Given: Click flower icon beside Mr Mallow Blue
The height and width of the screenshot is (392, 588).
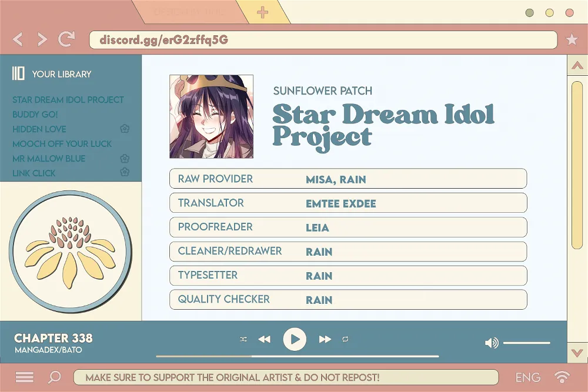Looking at the screenshot, I should (125, 159).
